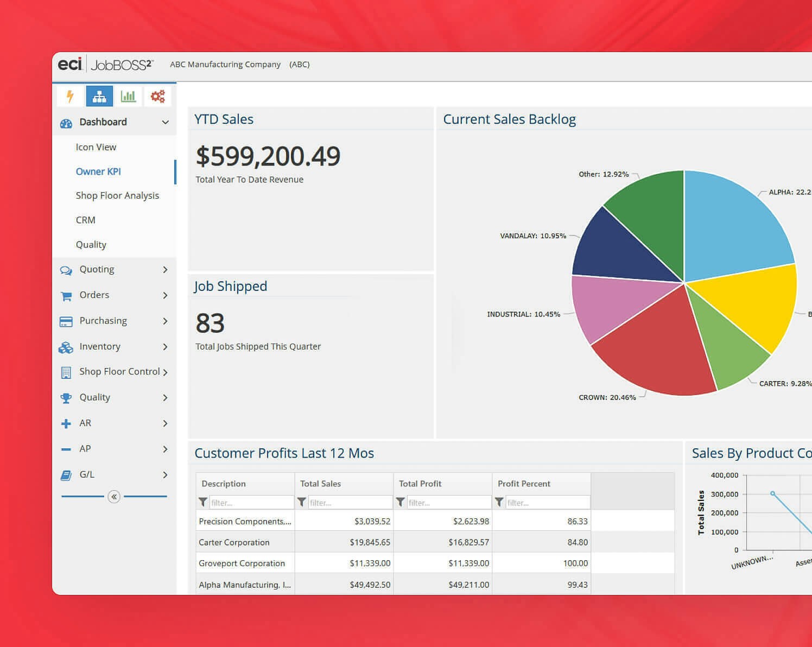The width and height of the screenshot is (812, 647).
Task: Select the Carter Corporation table row
Action: point(435,542)
